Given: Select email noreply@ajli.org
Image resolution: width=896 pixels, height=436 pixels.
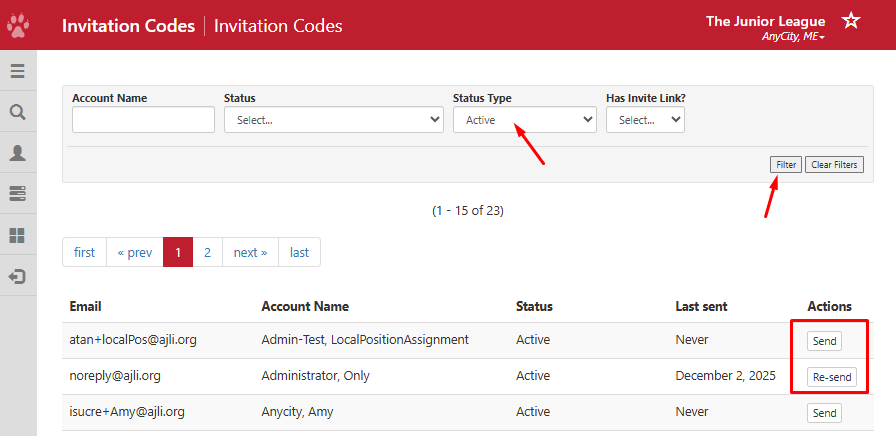Looking at the screenshot, I should 115,376.
